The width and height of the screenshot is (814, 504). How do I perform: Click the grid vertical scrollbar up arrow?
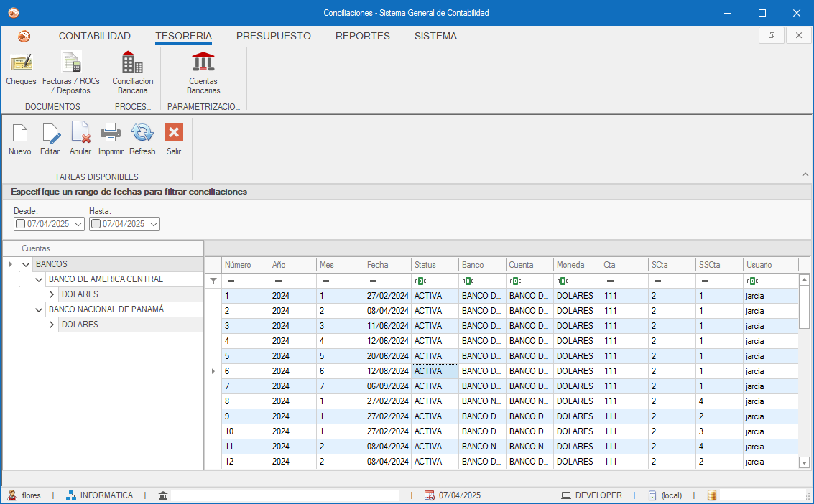coord(804,280)
